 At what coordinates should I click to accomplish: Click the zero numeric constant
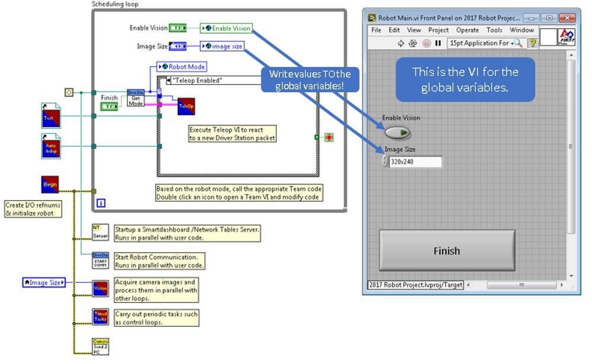coord(69,92)
